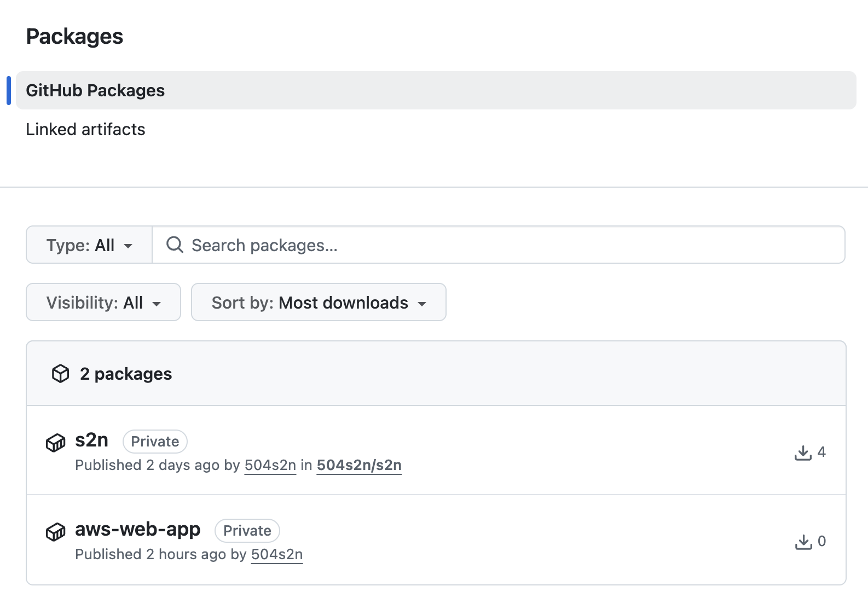
Task: Click the container icon next to s2n
Action: click(x=55, y=442)
